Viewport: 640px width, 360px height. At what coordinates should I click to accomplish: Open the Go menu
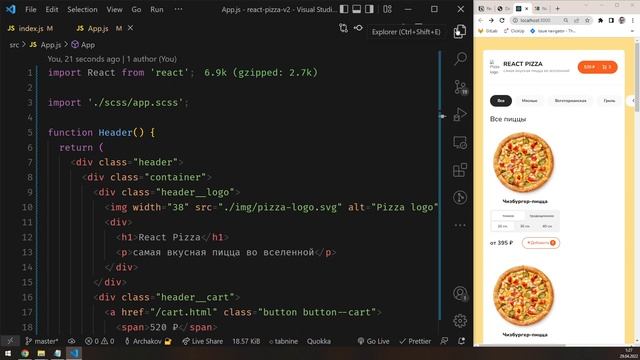tap(136, 9)
